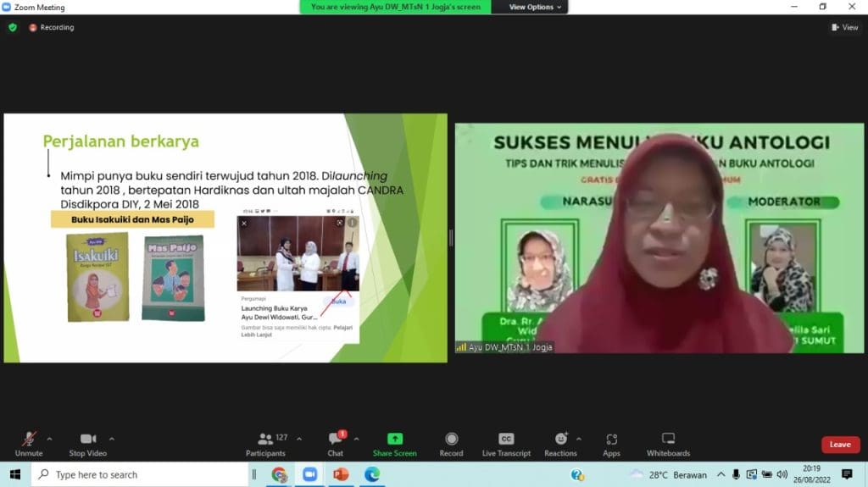Expand the Participants options arrow

(299, 439)
